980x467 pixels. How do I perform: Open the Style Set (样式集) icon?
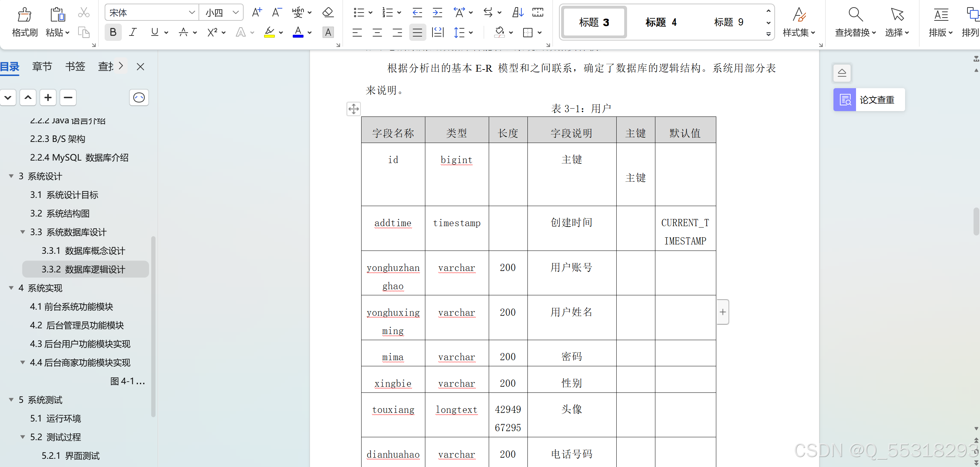click(x=799, y=14)
